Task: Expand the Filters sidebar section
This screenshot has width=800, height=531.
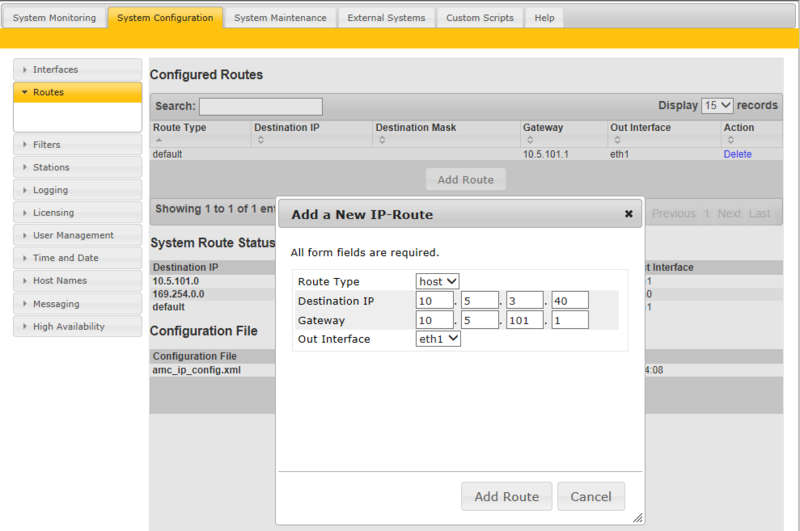Action: coord(77,145)
